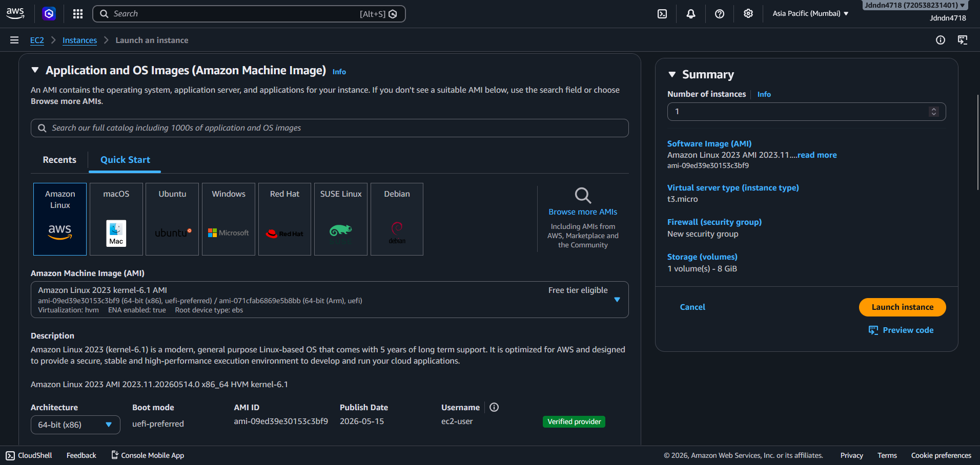Switch to the Recents tab
This screenshot has height=465, width=980.
(59, 160)
